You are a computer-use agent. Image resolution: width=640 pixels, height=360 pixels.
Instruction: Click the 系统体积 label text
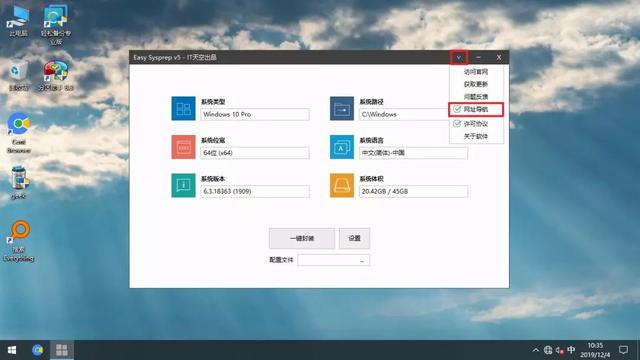click(x=371, y=179)
